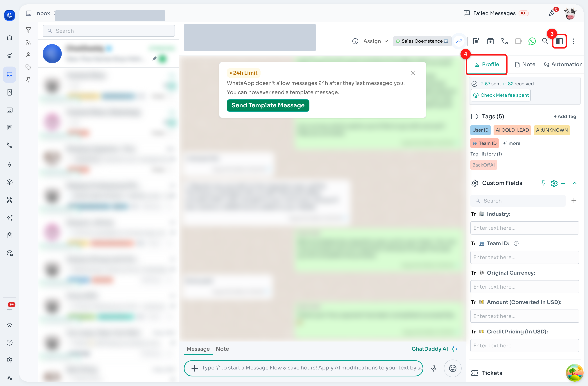The width and height of the screenshot is (588, 386).
Task: Open the lightning automation icon in sidebar
Action: (10, 165)
